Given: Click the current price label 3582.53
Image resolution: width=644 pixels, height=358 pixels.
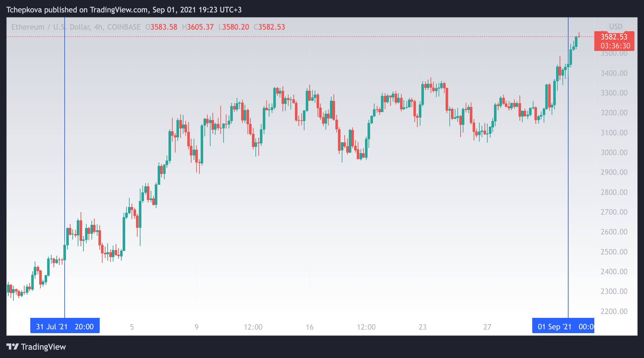Looking at the screenshot, I should tap(614, 37).
